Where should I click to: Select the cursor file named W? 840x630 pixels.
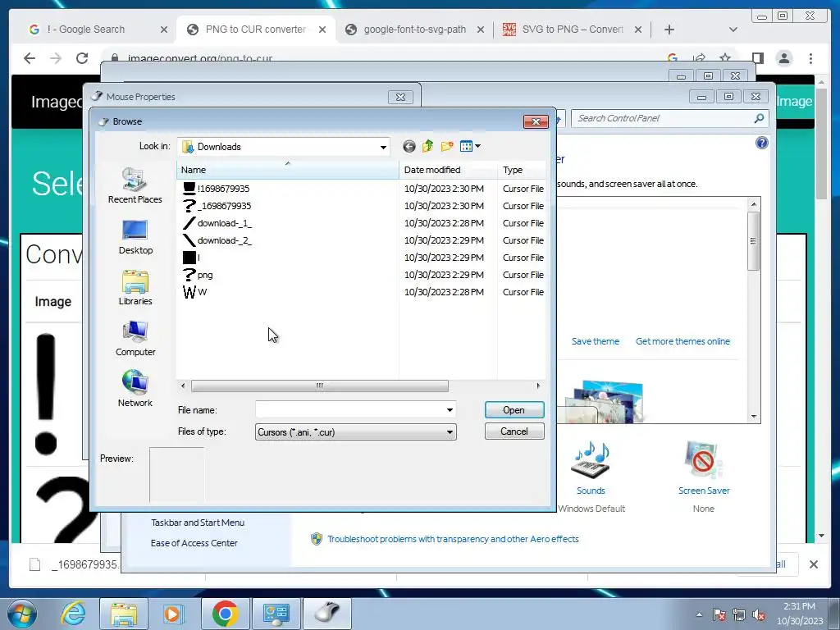(x=194, y=292)
